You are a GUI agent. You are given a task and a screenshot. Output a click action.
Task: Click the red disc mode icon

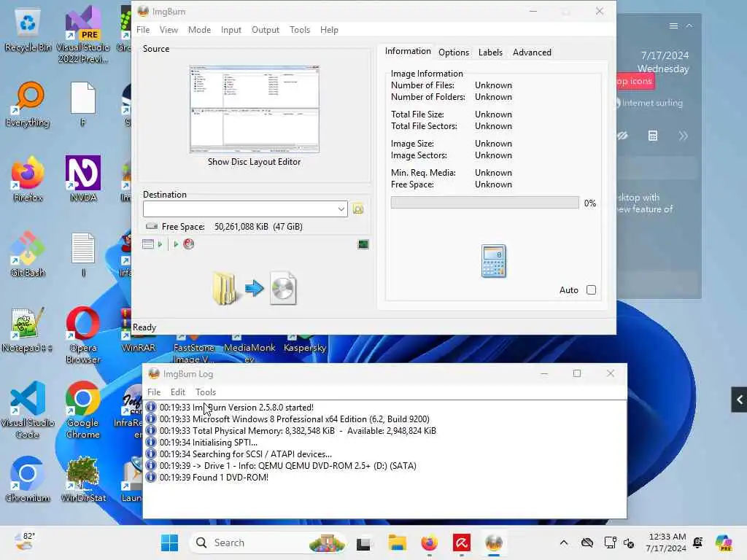189,244
